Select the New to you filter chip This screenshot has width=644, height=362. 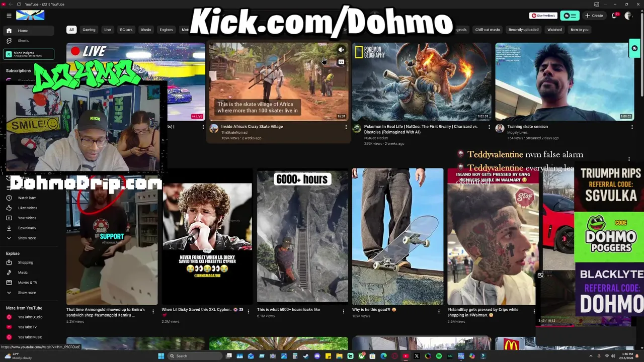580,30
